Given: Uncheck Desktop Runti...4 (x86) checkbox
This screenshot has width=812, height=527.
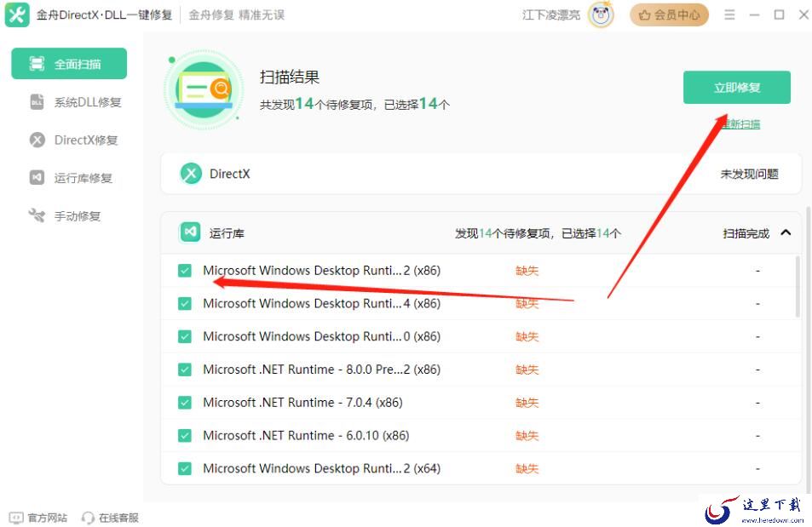Looking at the screenshot, I should (x=185, y=303).
